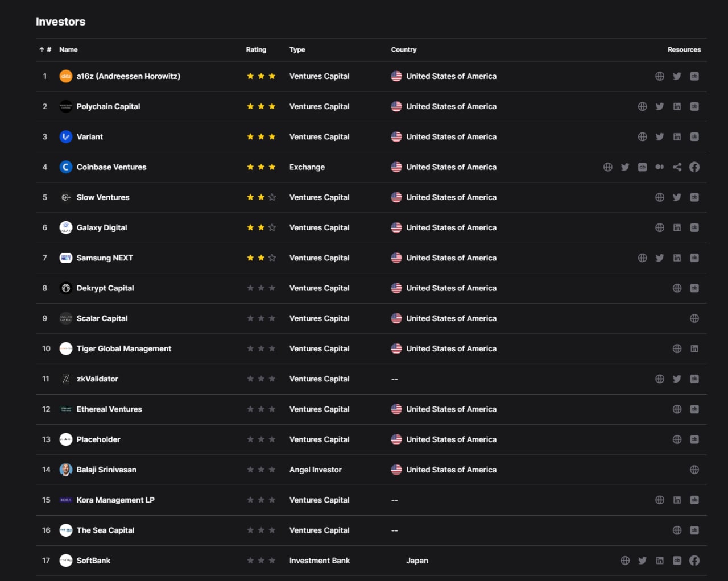Open zkValidator investor link
The image size is (728, 581).
pos(97,379)
